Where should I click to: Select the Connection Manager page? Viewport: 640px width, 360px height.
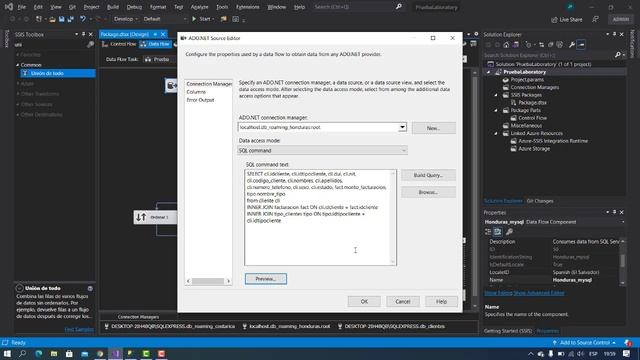point(209,84)
